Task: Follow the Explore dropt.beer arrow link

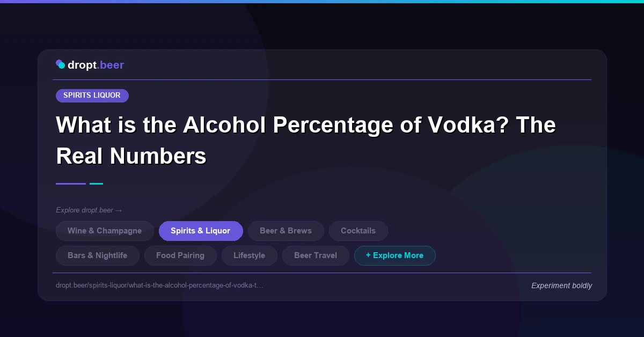Action: point(89,210)
